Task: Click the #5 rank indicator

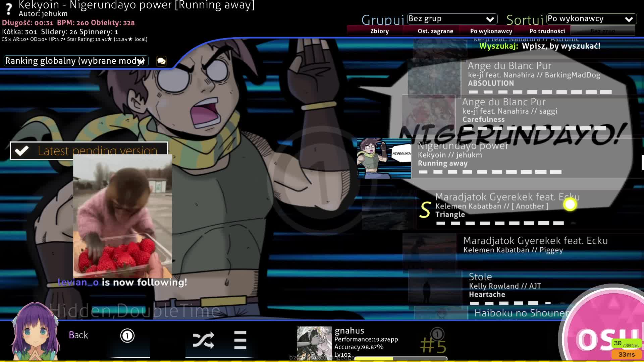Action: coord(433,345)
